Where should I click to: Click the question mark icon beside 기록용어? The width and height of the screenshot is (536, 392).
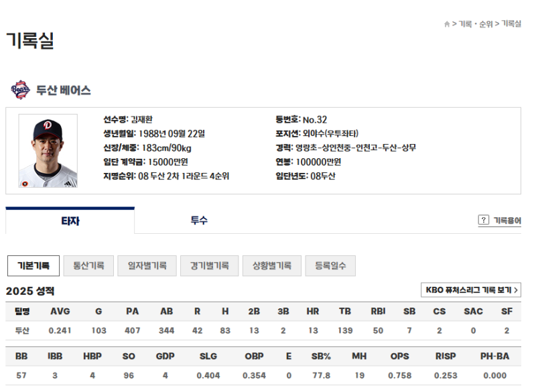[x=483, y=220]
